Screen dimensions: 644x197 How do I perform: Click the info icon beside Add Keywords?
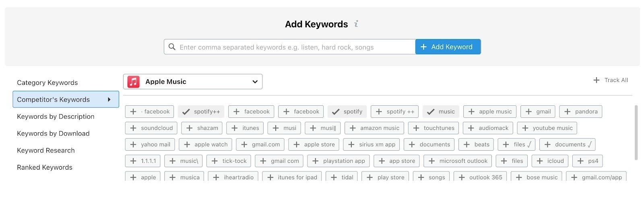pos(356,24)
